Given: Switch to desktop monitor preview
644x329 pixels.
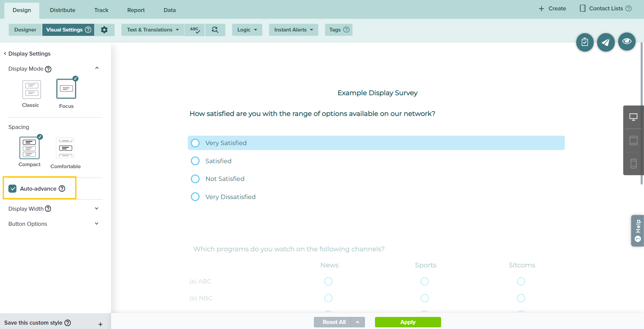Looking at the screenshot, I should pyautogui.click(x=633, y=117).
